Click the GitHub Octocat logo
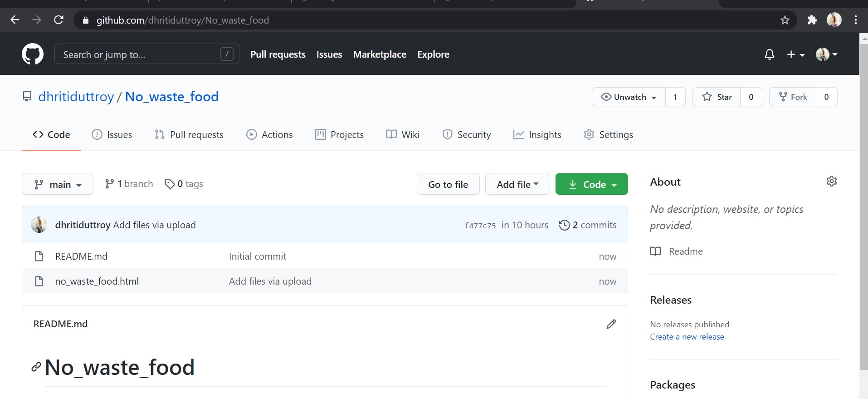This screenshot has height=399, width=868. click(33, 54)
